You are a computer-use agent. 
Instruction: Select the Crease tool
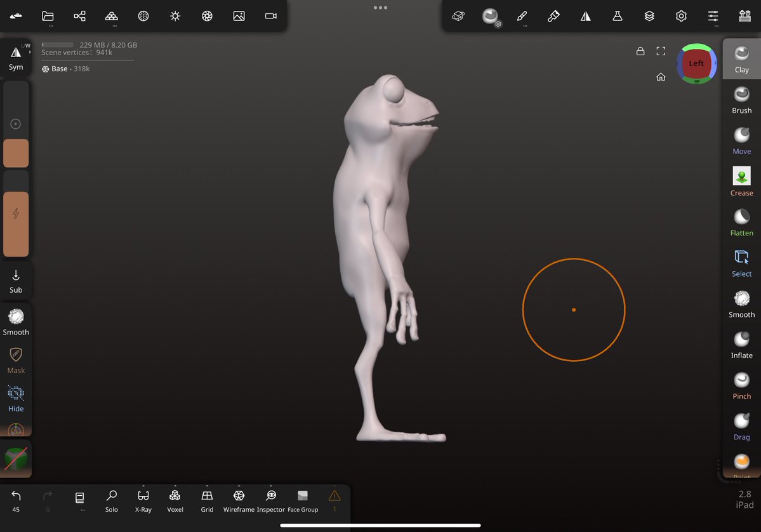741,182
